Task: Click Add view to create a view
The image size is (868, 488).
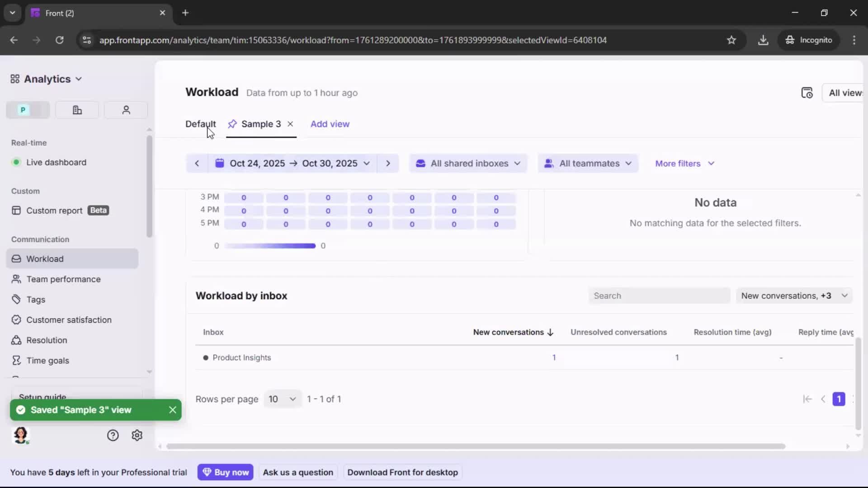Action: coord(330,124)
